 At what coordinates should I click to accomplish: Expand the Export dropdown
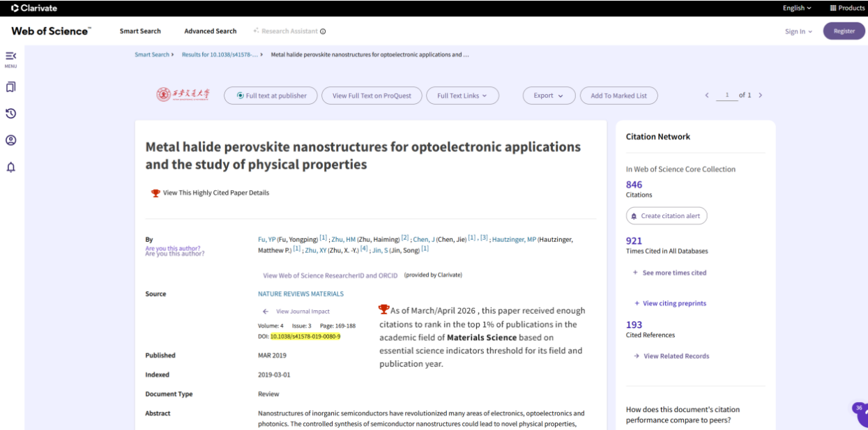(x=549, y=95)
